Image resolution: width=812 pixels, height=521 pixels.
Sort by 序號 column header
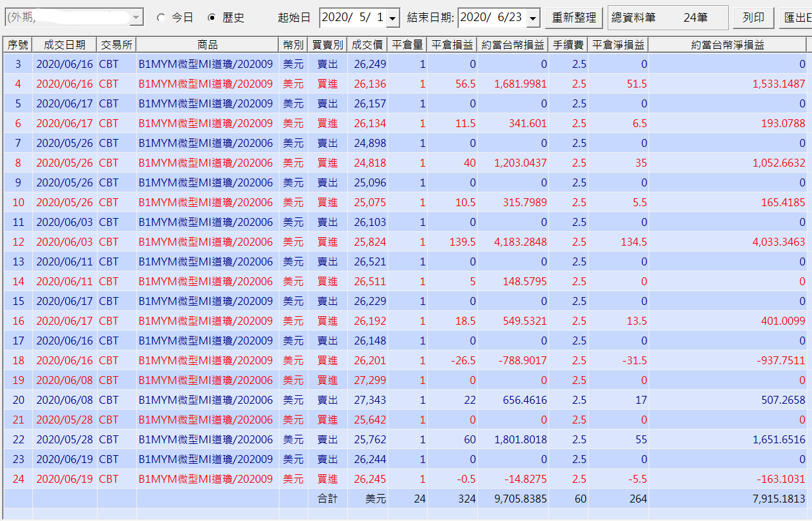coord(18,45)
